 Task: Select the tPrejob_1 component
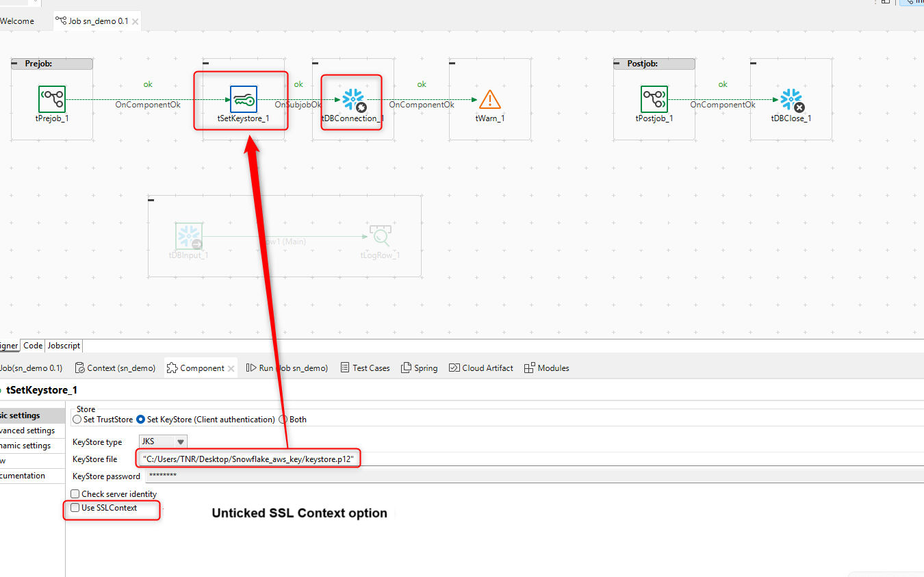pos(52,99)
